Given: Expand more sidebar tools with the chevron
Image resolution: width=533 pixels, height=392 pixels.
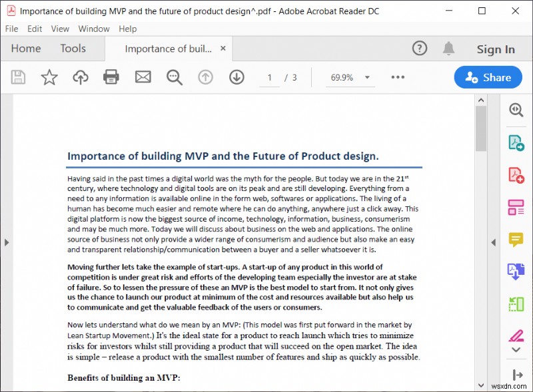Looking at the screenshot, I should (x=516, y=349).
